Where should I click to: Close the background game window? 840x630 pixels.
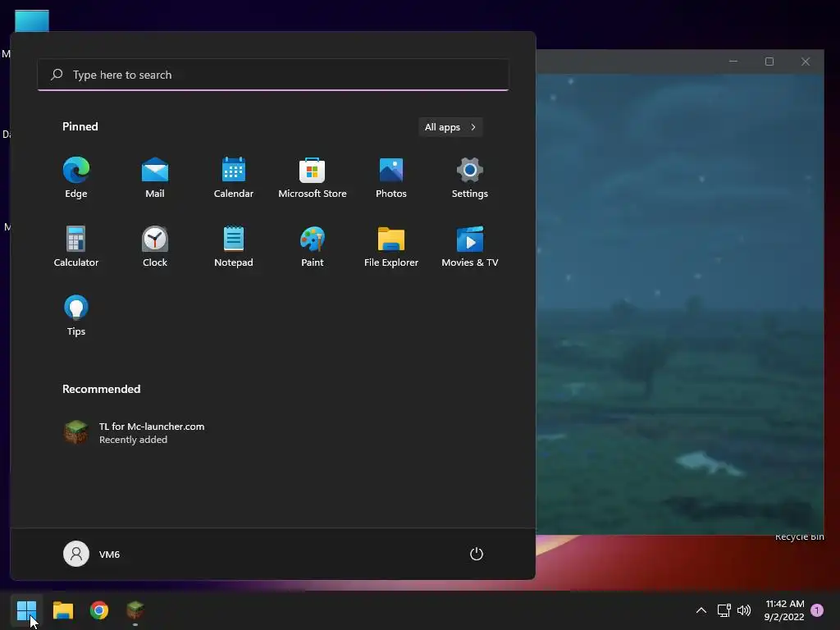[x=806, y=62]
